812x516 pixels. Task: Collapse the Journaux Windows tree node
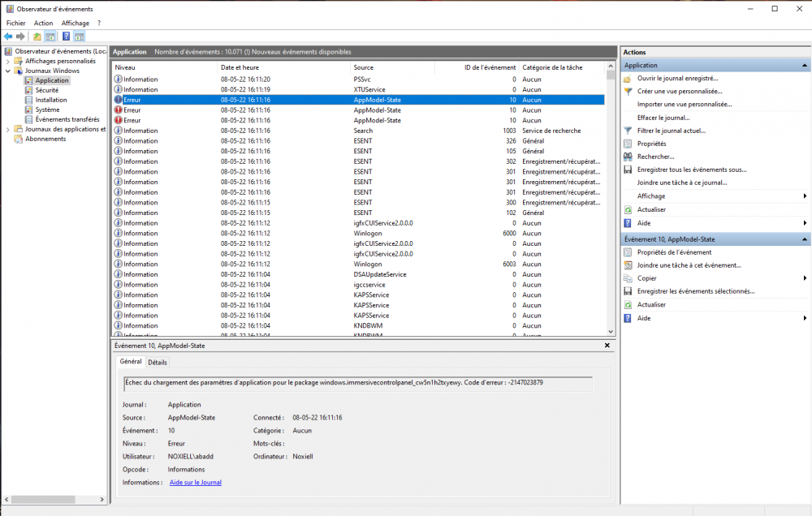(x=8, y=71)
